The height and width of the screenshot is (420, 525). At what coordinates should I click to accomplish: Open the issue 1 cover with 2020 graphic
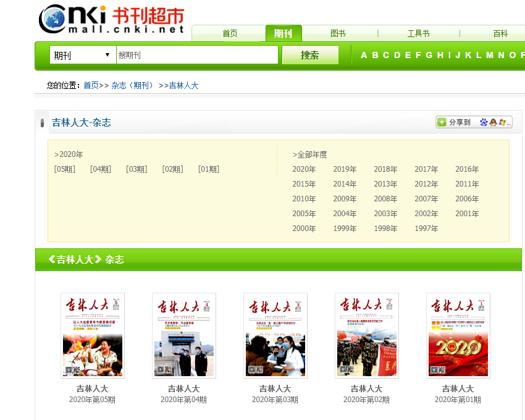tap(458, 335)
